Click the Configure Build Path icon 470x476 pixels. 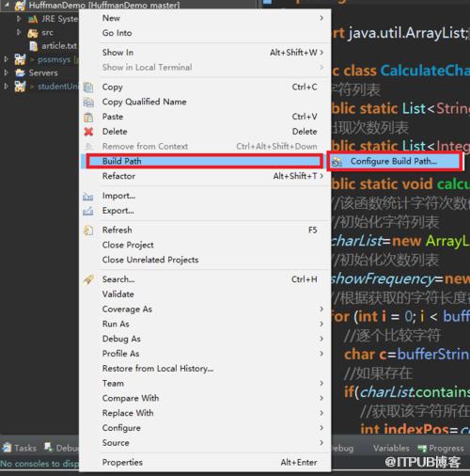(x=337, y=162)
